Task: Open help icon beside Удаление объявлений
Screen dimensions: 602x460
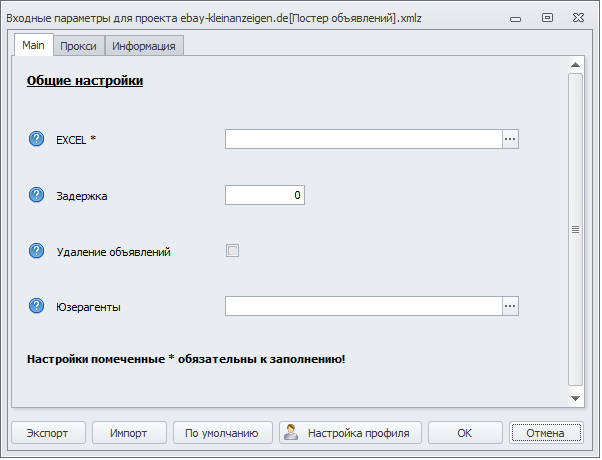Action: point(36,251)
